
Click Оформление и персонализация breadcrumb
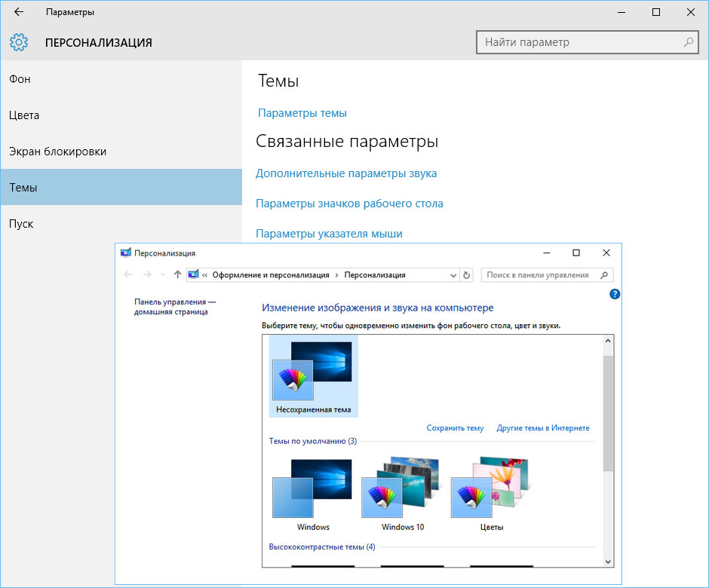click(x=270, y=275)
